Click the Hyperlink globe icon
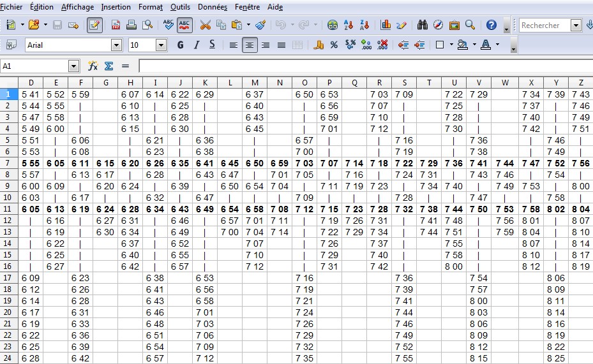Viewport: 593px width, 364px height. pyautogui.click(x=333, y=25)
